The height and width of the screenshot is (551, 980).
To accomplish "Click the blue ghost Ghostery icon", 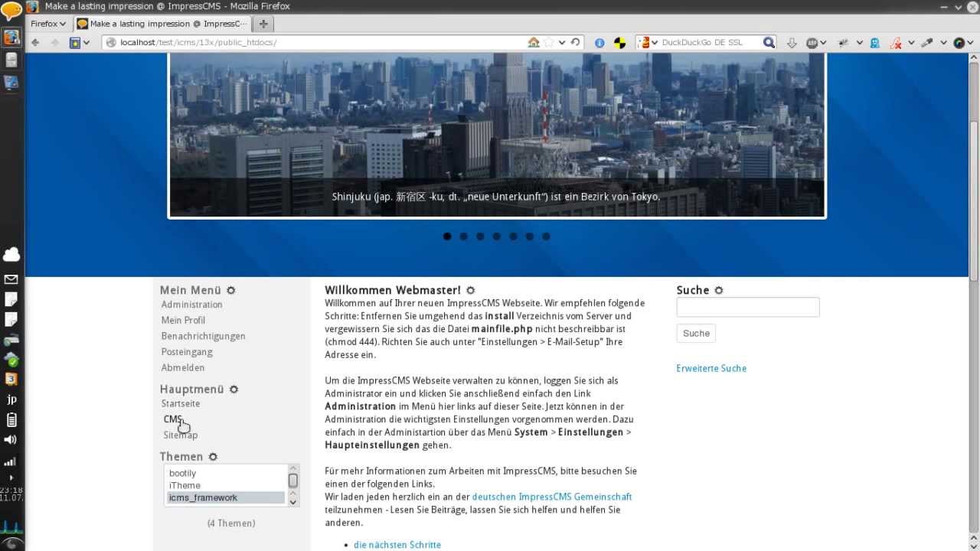I will 874,43.
